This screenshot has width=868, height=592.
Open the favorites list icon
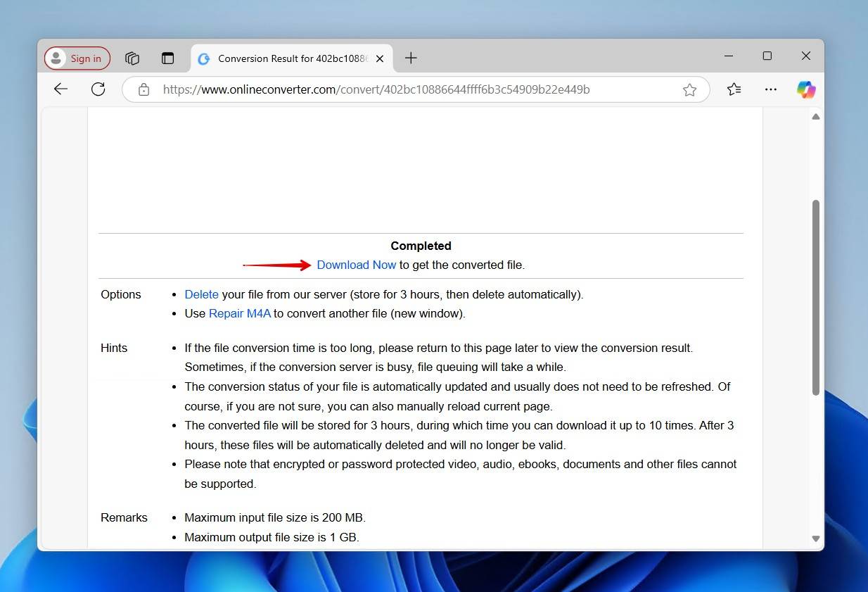734,89
